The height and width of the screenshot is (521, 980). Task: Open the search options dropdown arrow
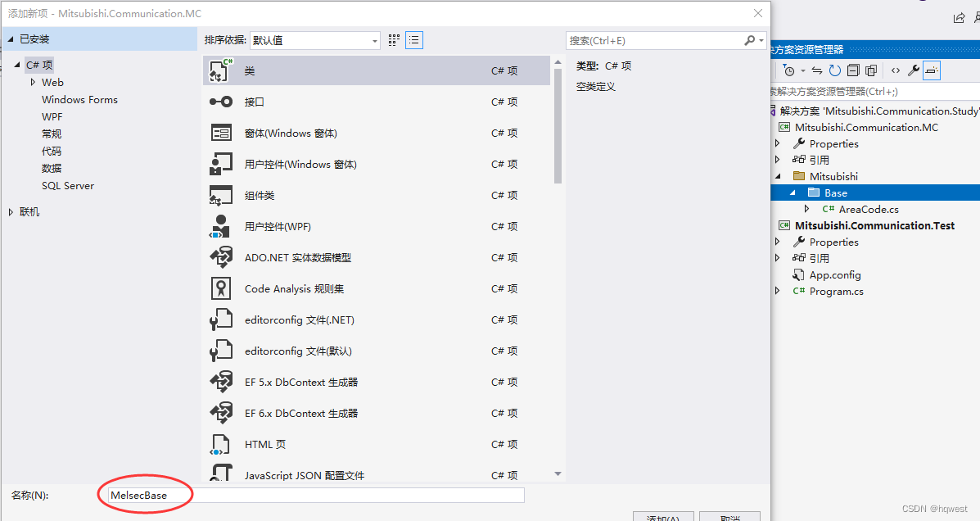(x=761, y=41)
